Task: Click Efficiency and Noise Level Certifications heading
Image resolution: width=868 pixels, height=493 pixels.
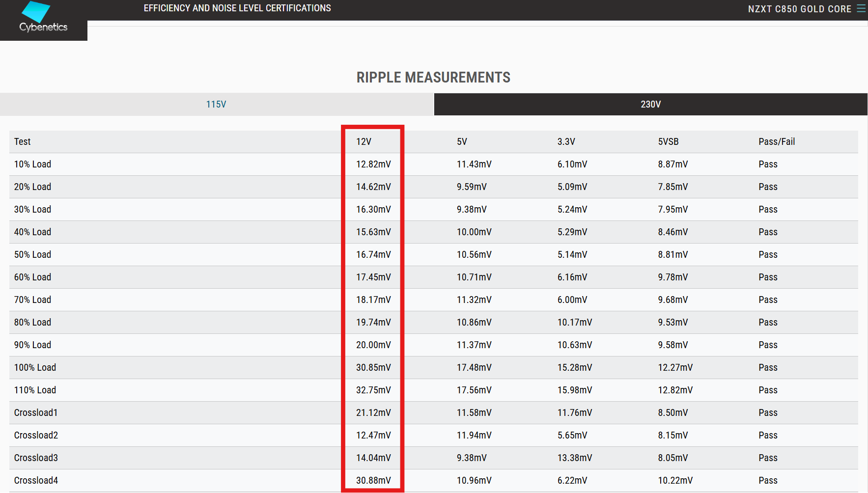Action: pyautogui.click(x=237, y=8)
